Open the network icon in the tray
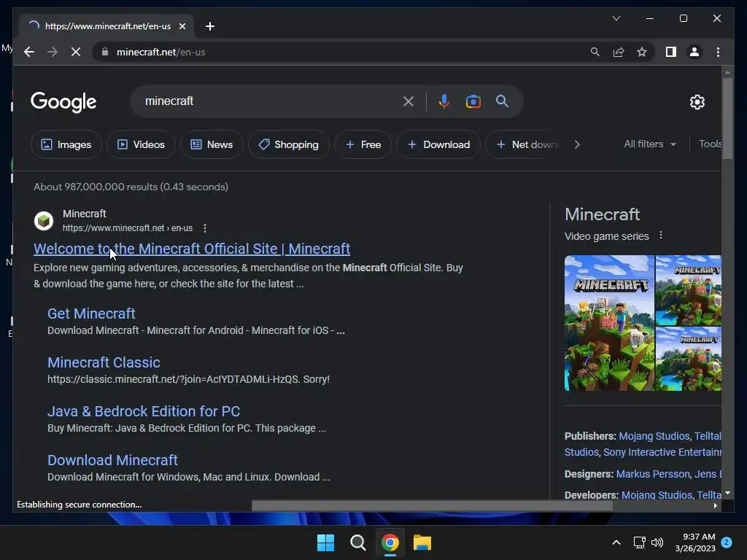747x560 pixels. (x=639, y=542)
